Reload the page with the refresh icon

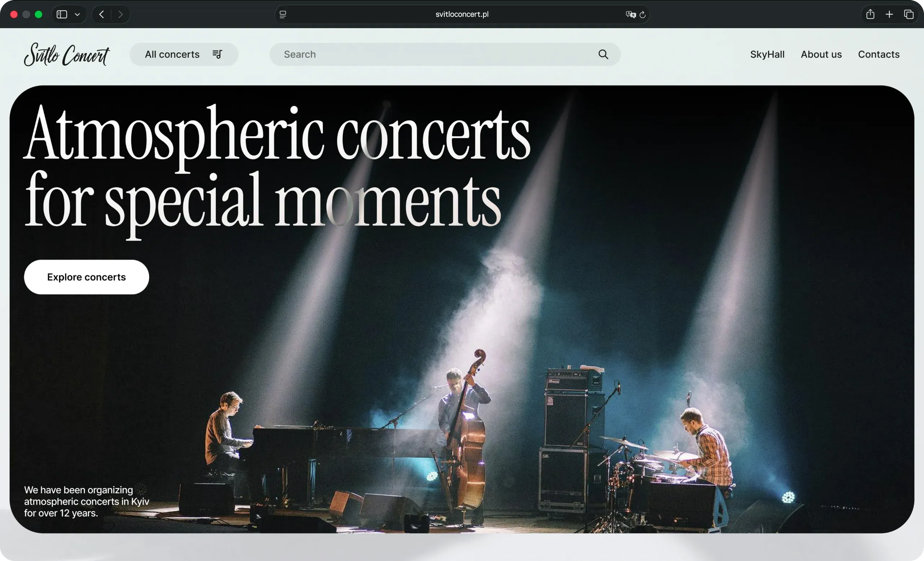point(642,14)
